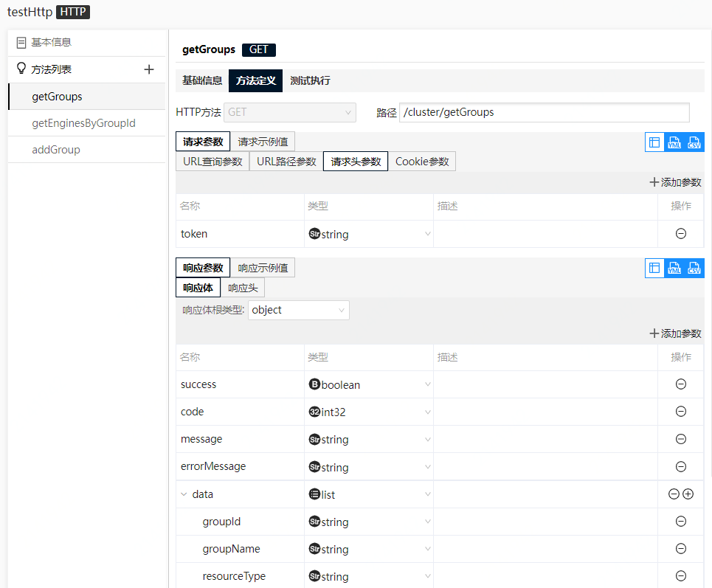Open the groupId type dropdown
Viewport: 712px width, 588px height.
click(x=369, y=522)
